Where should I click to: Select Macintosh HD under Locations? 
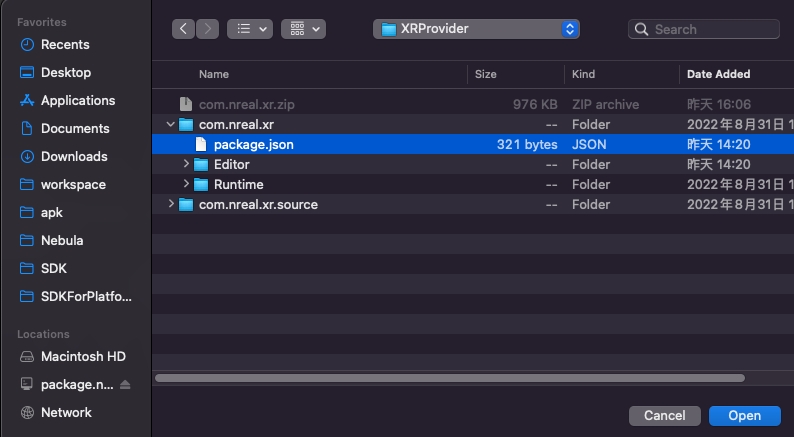coord(82,357)
